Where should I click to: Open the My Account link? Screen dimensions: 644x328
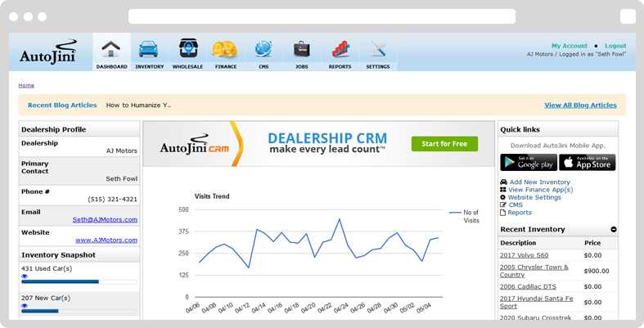click(569, 46)
